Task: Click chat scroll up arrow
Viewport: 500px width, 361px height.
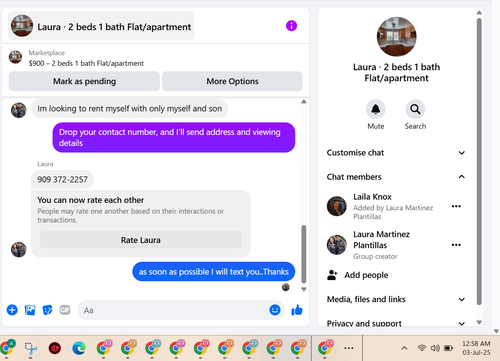Action: (x=303, y=102)
